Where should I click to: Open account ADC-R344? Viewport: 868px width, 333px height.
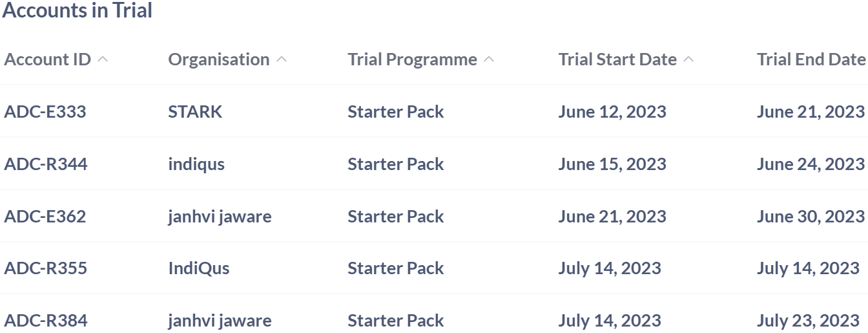point(46,164)
